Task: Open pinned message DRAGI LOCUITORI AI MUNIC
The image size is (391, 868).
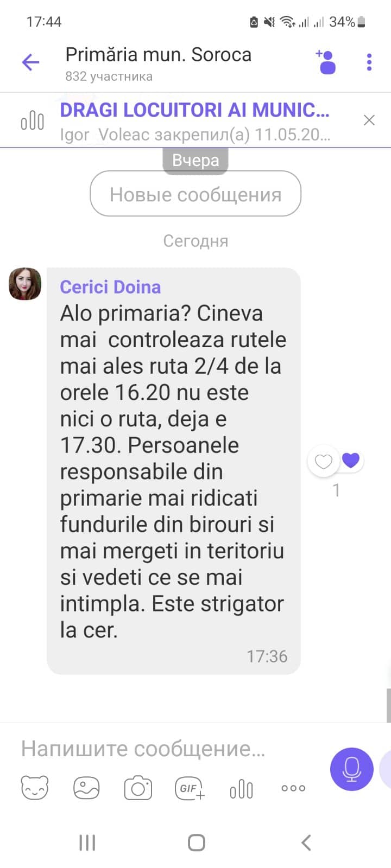Action: (x=194, y=110)
